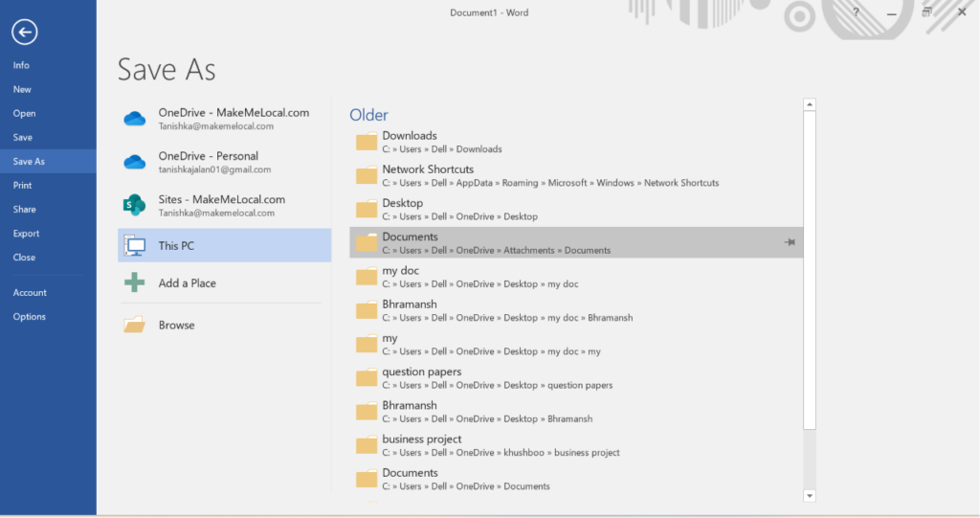
Task: Open Documents under Attachments path
Action: (x=576, y=243)
